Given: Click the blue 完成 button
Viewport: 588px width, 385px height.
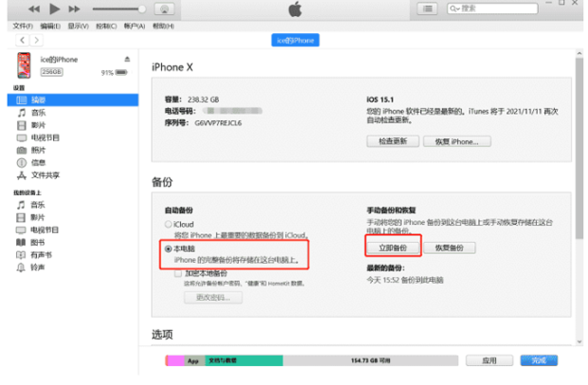Looking at the screenshot, I should 539,360.
